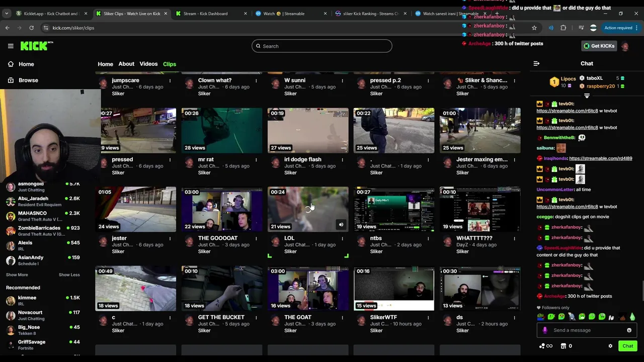Open options menu for GET THE BUCKET clip
644x362 pixels.
click(x=256, y=317)
